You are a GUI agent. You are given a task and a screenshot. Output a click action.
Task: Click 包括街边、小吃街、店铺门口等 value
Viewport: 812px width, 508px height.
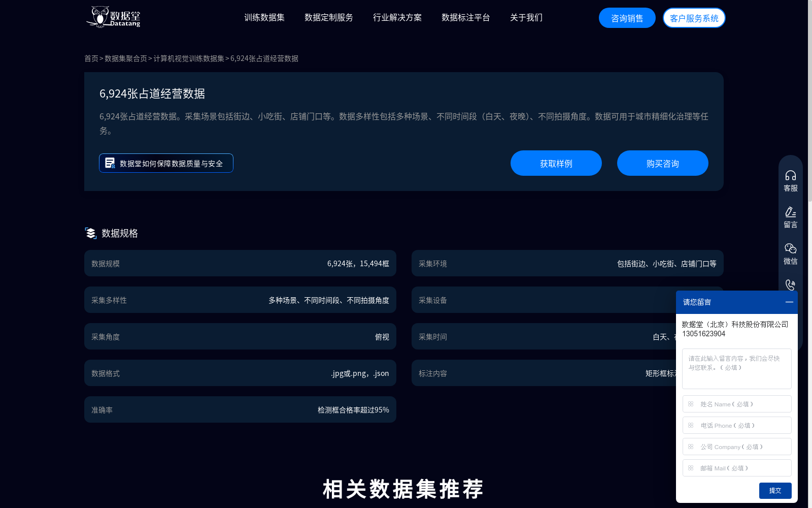coord(667,264)
